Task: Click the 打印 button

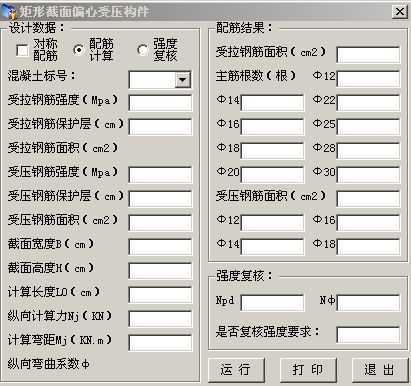Action: pos(308,370)
